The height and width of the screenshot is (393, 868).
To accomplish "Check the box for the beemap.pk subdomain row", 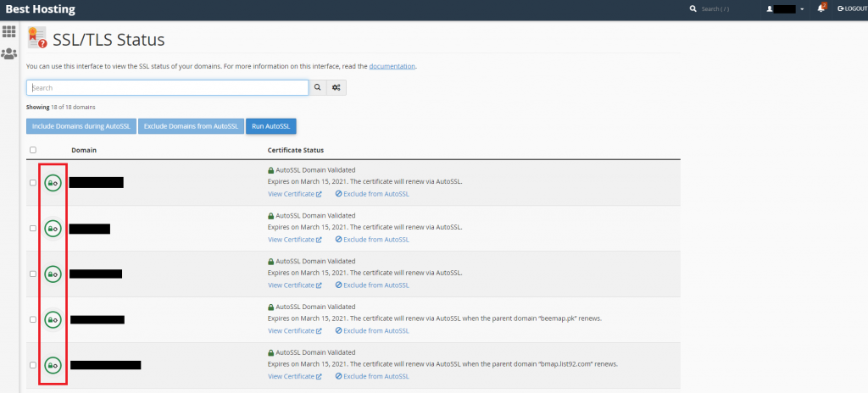I will tap(33, 319).
